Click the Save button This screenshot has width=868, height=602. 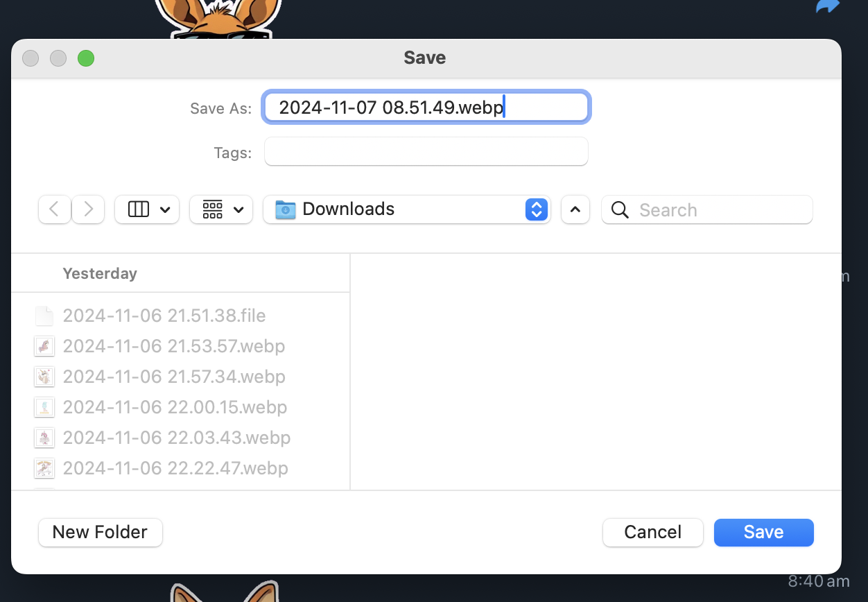(763, 532)
